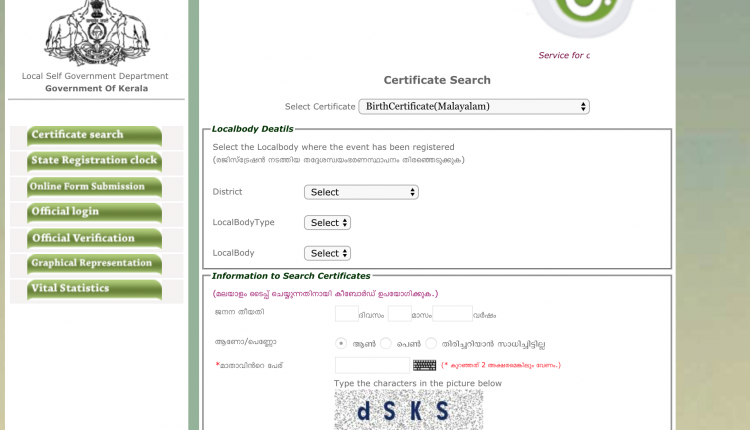Select the female (പെൺ) radio button
Viewport: 750px width, 430px height.
(x=386, y=343)
